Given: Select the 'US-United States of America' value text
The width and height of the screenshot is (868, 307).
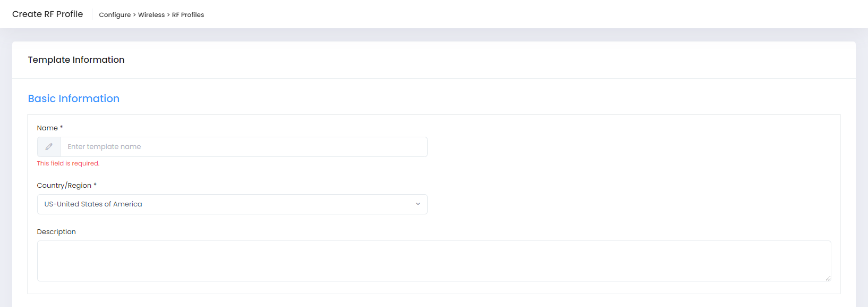Looking at the screenshot, I should tap(93, 204).
